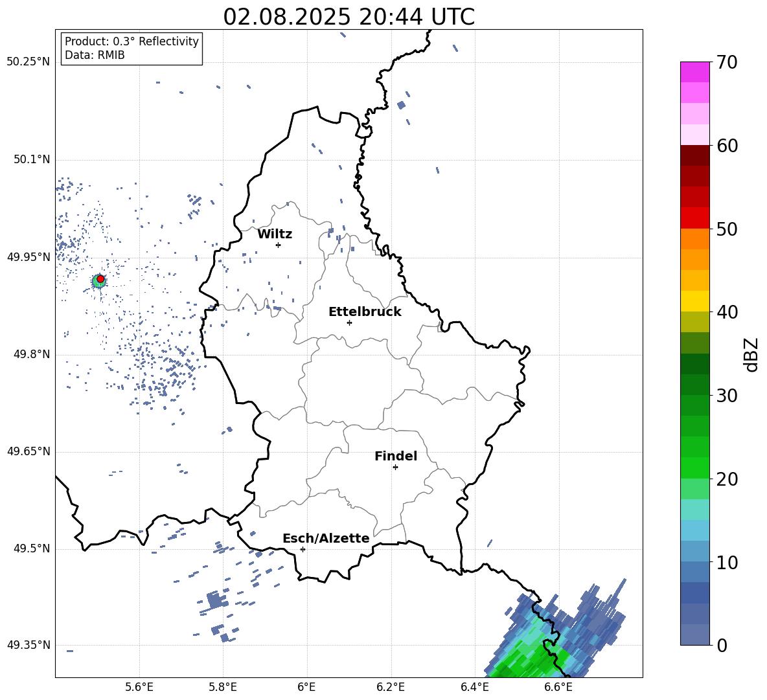Click the 6.6°E longitude label
This screenshot has height=700, width=767.
(x=558, y=687)
